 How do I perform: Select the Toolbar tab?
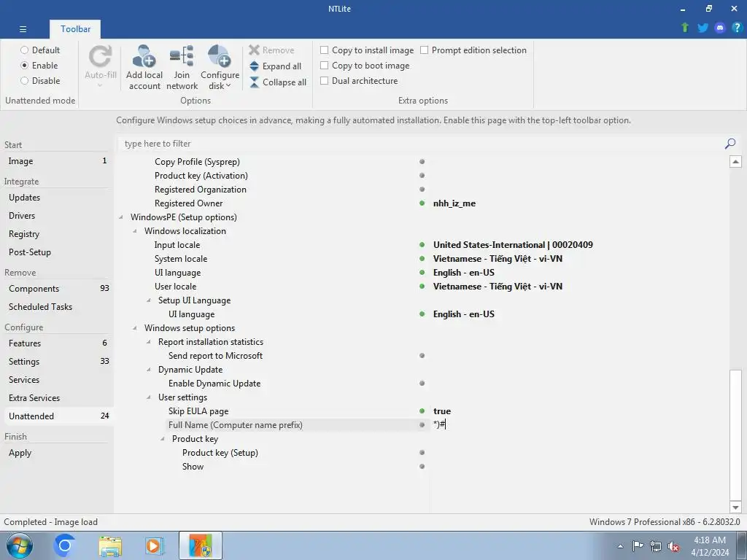point(75,29)
